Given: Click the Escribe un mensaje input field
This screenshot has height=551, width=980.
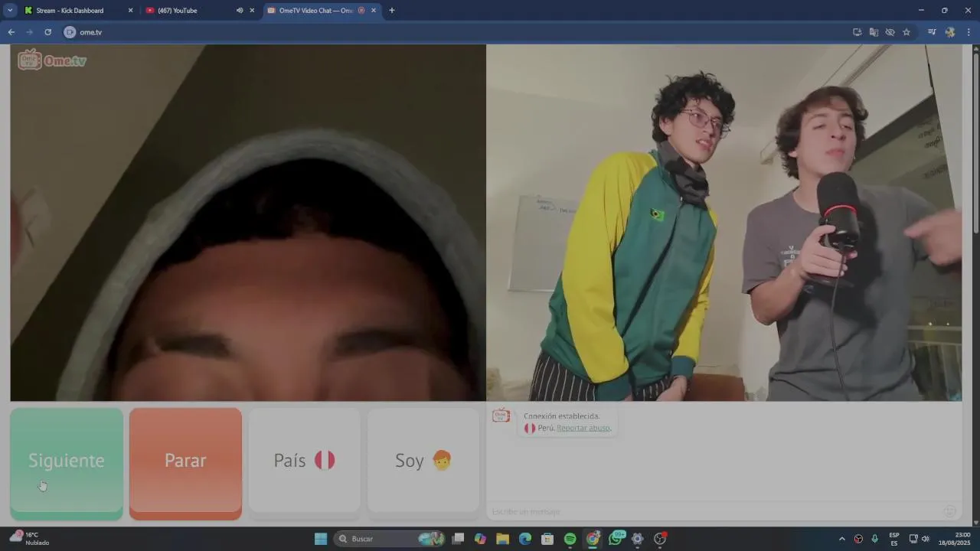Looking at the screenshot, I should (712, 511).
